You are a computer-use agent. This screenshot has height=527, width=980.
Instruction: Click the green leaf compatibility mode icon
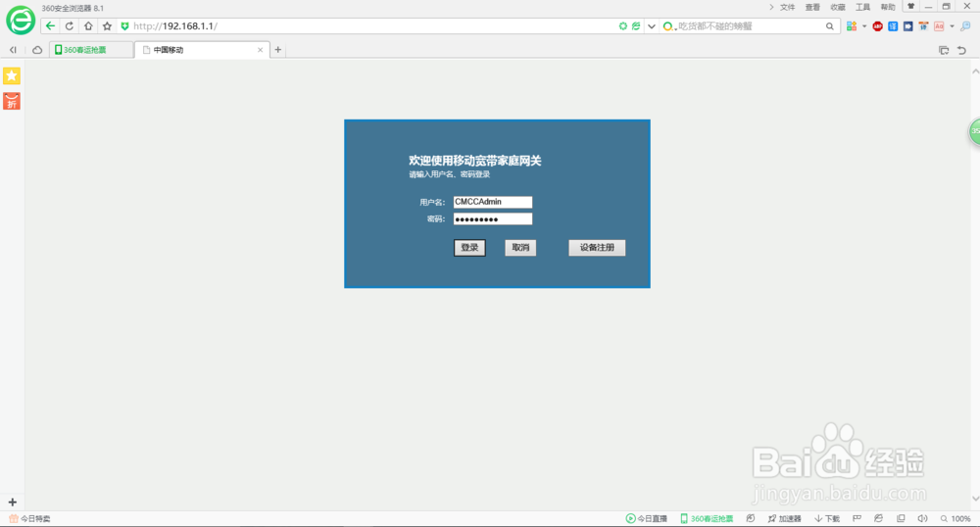coord(636,26)
